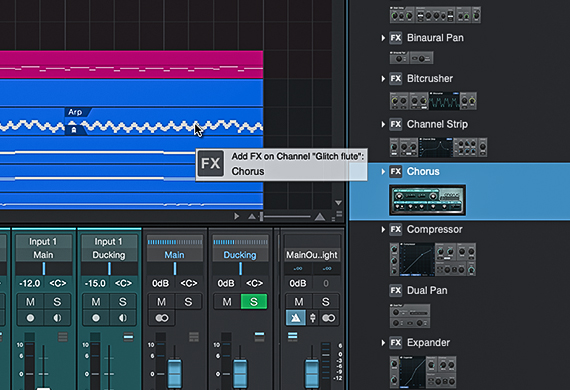This screenshot has width=570, height=390.
Task: Mute the Main bus channel
Action: 161,302
